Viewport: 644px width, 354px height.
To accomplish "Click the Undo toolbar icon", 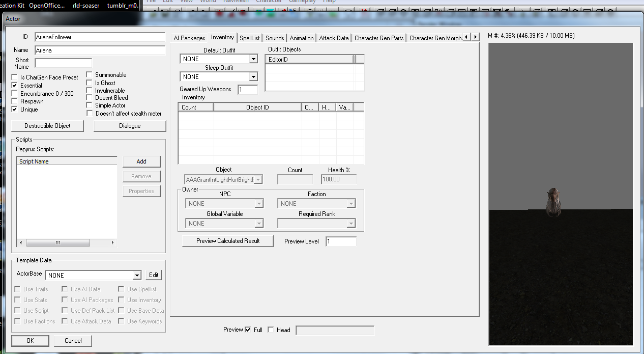I will (x=191, y=10).
